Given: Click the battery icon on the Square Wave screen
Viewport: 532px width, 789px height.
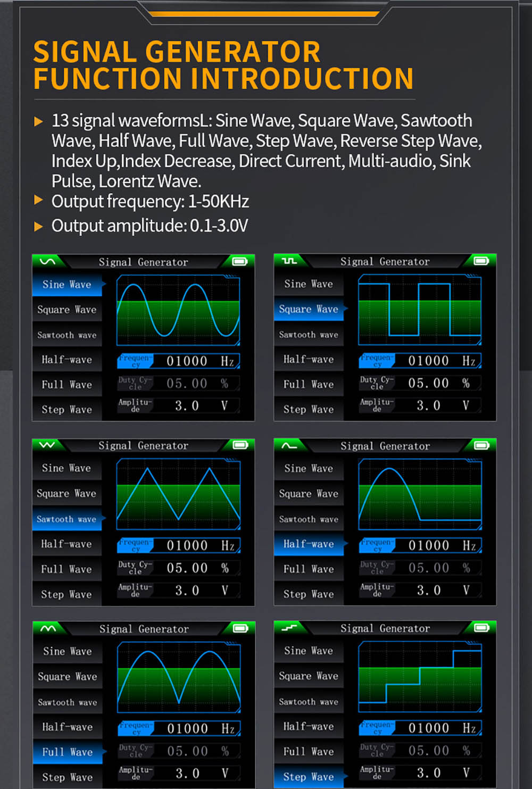Looking at the screenshot, I should 481,261.
